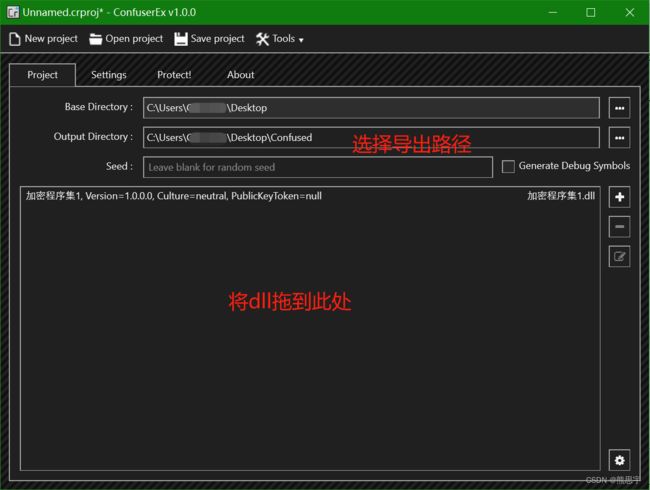
Task: Close the ConfuserEx window
Action: click(x=630, y=12)
